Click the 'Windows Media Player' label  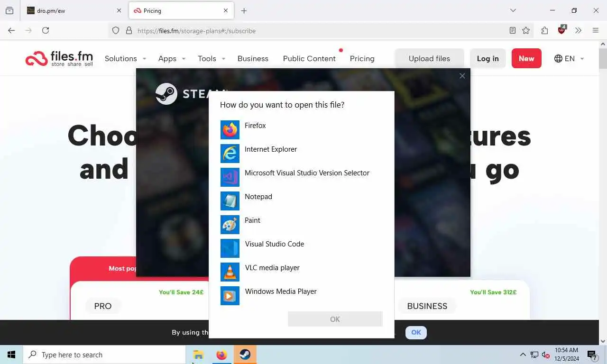pos(281,291)
